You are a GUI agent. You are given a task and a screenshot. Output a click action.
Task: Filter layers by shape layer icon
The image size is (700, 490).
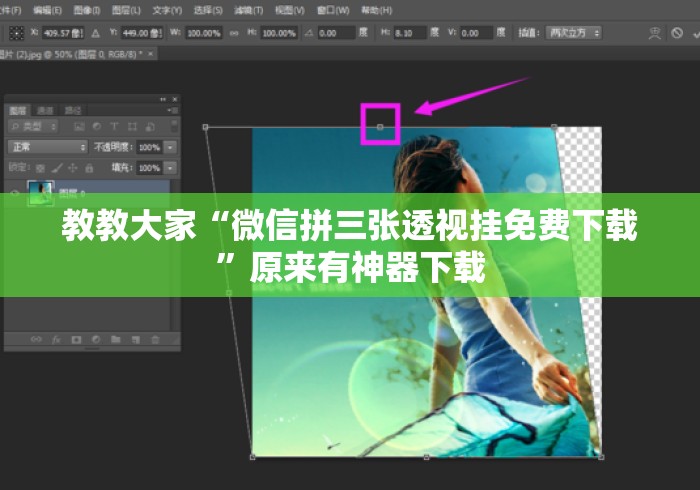click(132, 127)
